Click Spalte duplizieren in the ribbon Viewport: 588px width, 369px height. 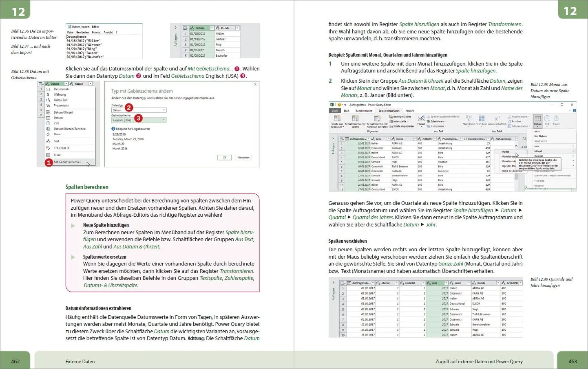coord(403,127)
